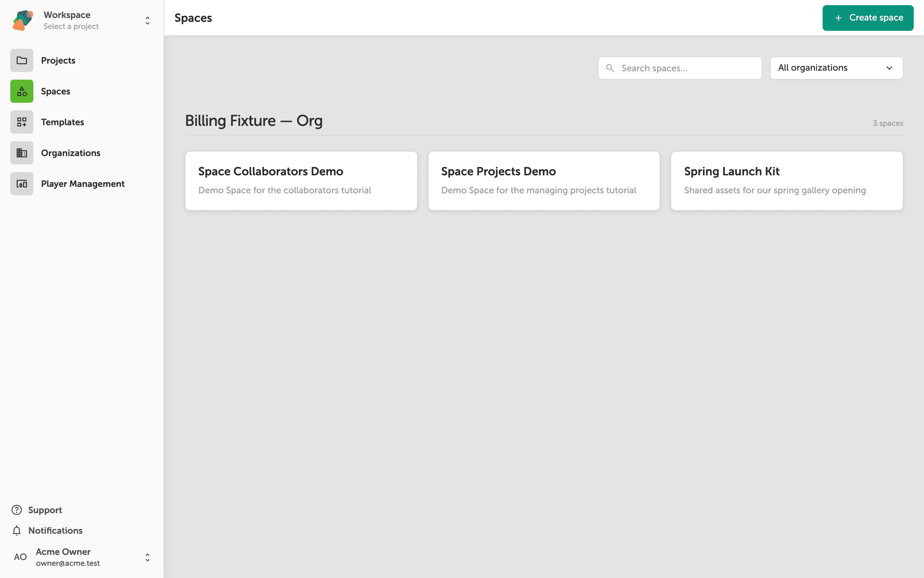The image size is (924, 578).
Task: Open the All organizations filter dropdown
Action: point(836,68)
